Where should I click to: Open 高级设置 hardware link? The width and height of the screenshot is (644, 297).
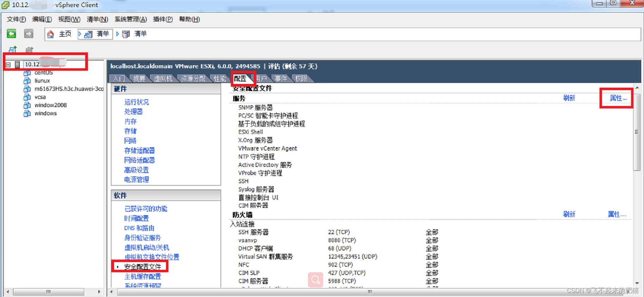(x=136, y=170)
